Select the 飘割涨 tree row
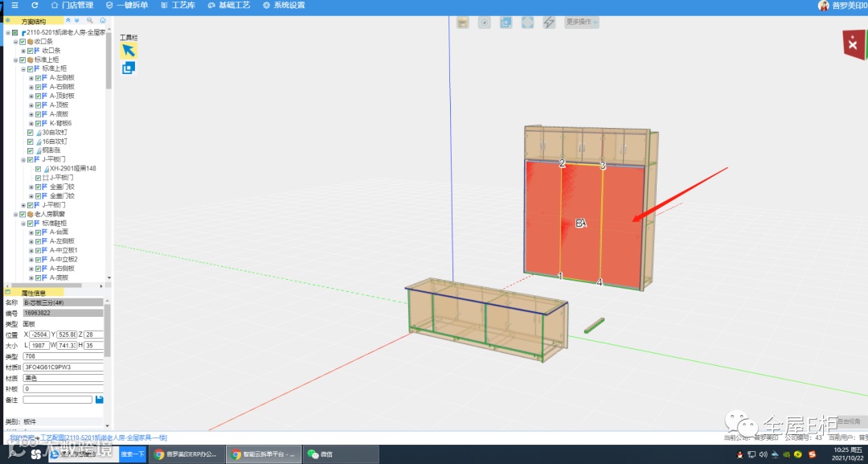868x464 pixels. tap(51, 150)
